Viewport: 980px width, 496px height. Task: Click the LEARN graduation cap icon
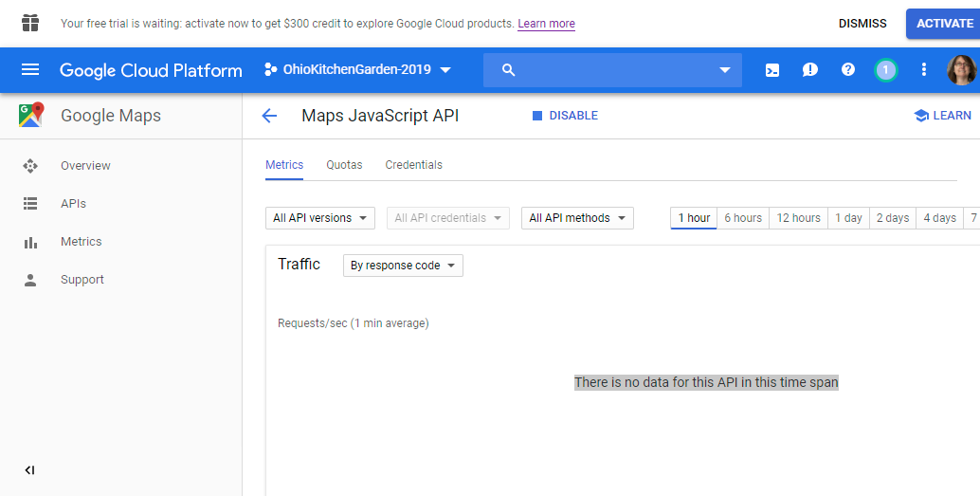pyautogui.click(x=920, y=116)
